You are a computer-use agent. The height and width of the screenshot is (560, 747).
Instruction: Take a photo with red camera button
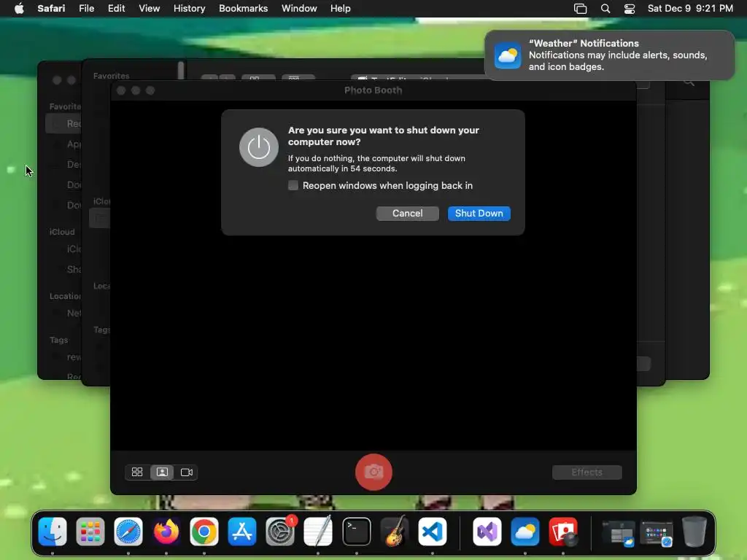[373, 472]
